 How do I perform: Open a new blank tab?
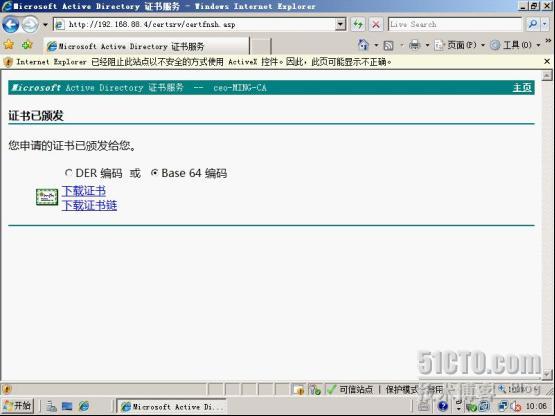(261, 46)
